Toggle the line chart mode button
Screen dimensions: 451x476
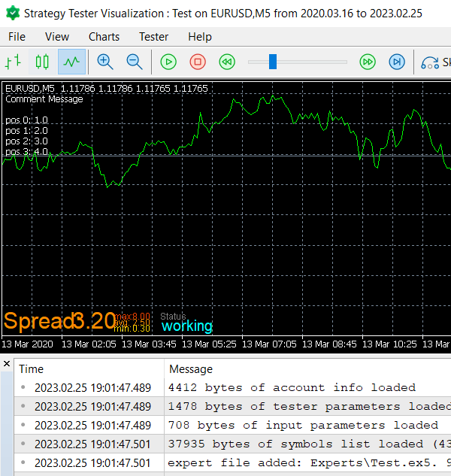(71, 62)
